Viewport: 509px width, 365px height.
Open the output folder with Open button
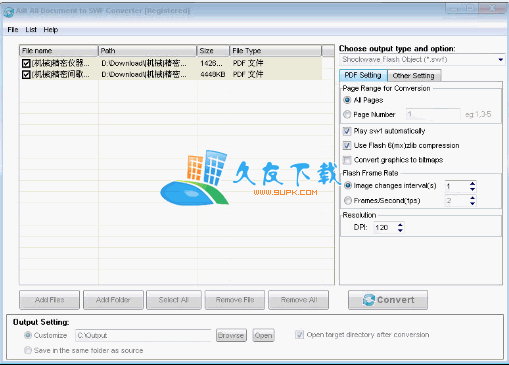(x=263, y=335)
